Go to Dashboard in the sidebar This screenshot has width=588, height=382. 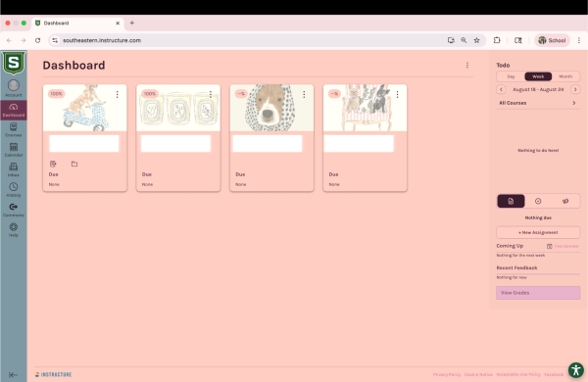pos(14,110)
